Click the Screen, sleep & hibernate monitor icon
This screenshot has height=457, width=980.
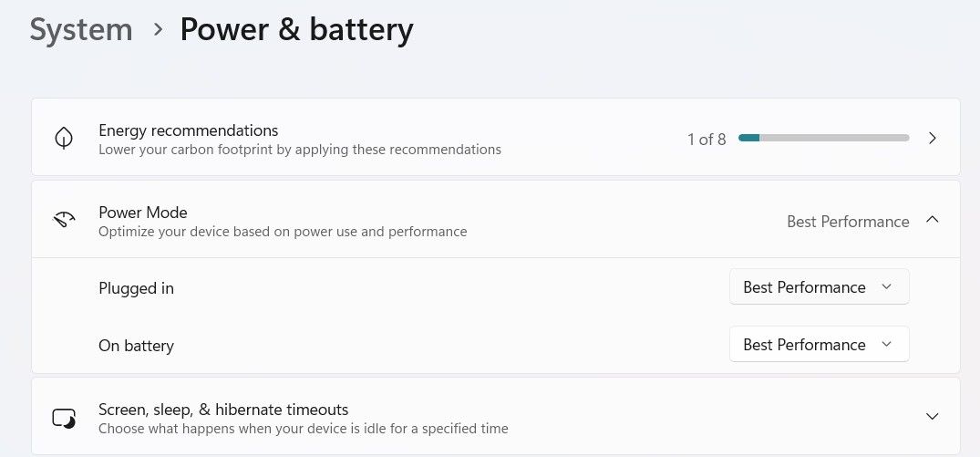(63, 418)
